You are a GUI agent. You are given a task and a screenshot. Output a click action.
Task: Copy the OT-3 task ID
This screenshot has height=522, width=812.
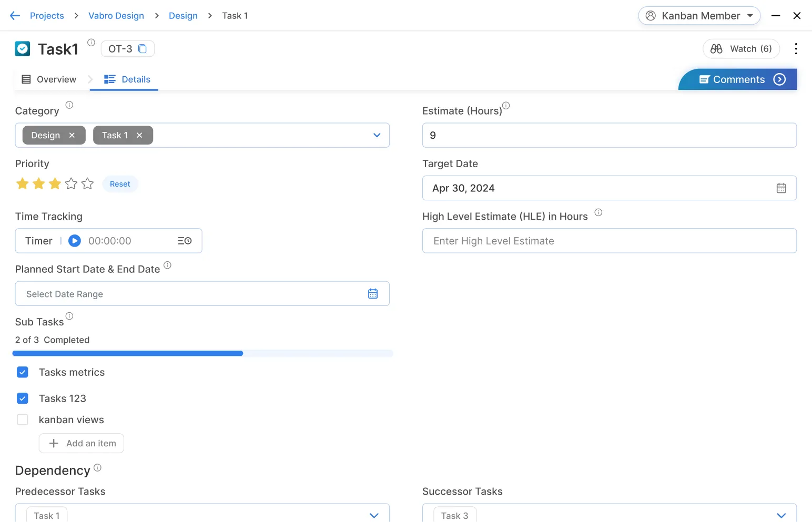[142, 49]
